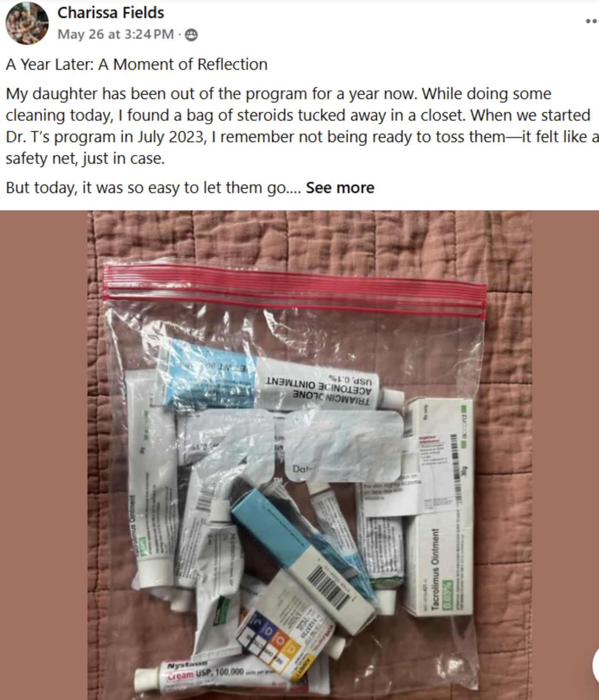The image size is (599, 700).
Task: Click the red zip seal of the bag
Action: pyautogui.click(x=295, y=291)
